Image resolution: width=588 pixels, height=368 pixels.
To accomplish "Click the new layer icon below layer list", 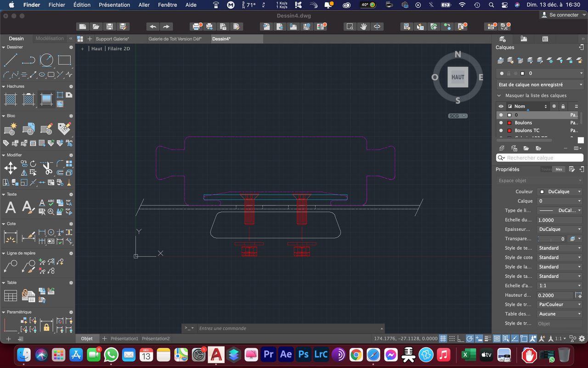I will (502, 148).
